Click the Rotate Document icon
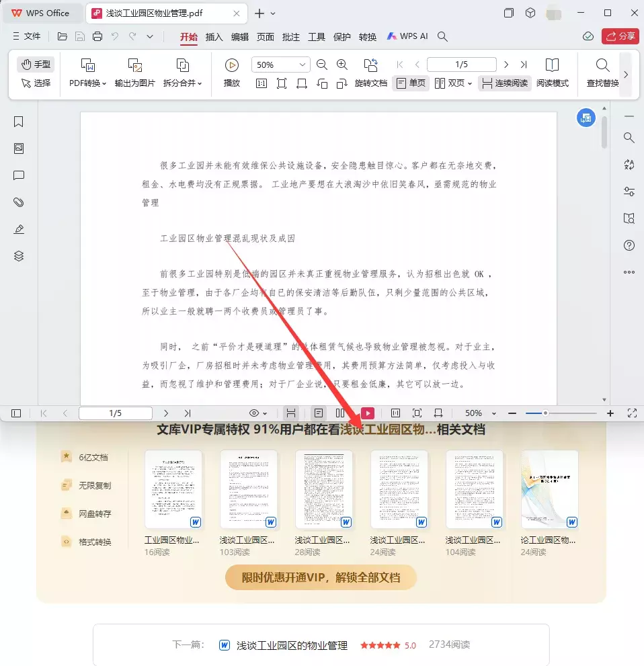 point(370,65)
